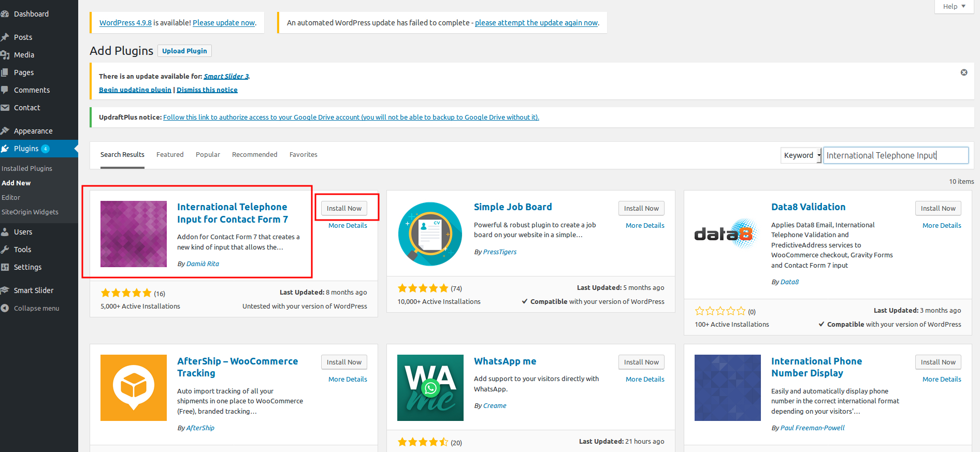Click the Settings sliders icon
980x452 pixels.
click(x=5, y=267)
